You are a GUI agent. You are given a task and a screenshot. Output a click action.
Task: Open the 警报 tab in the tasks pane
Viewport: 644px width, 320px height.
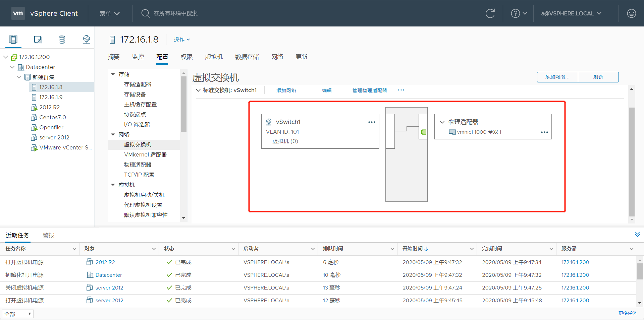(48, 235)
